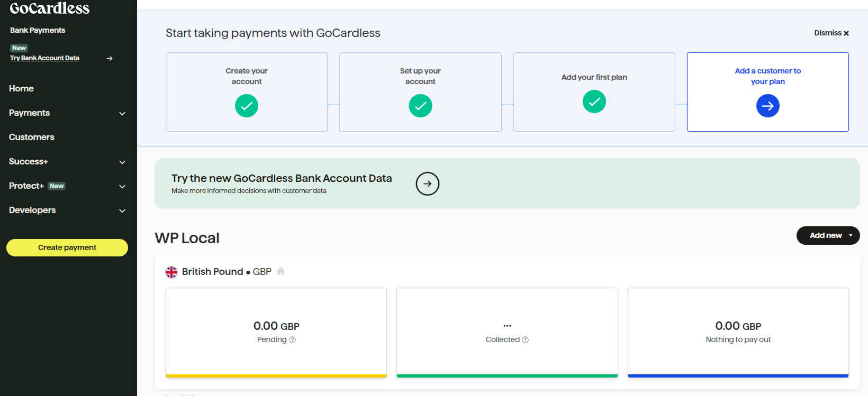Click the UK flag icon
The image size is (868, 396).
click(x=171, y=272)
